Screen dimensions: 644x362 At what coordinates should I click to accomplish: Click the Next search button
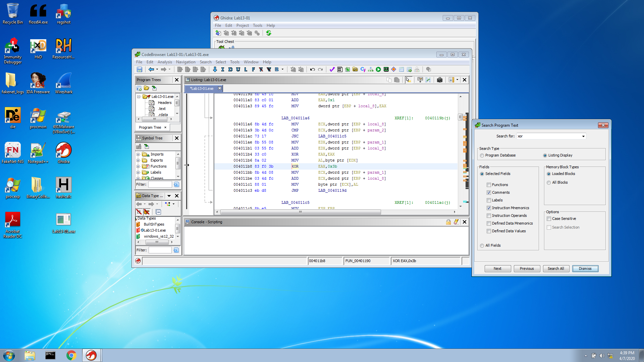click(497, 268)
